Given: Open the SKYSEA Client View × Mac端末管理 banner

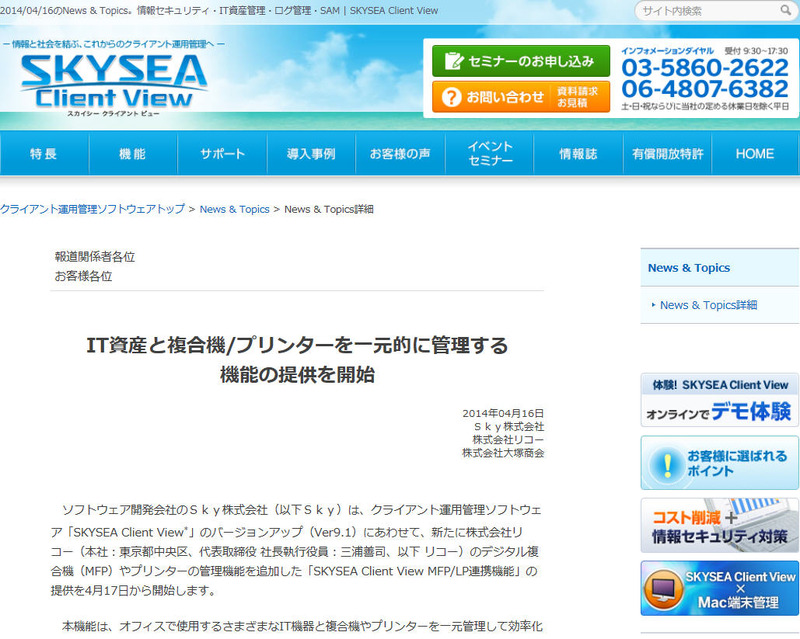Looking at the screenshot, I should tap(719, 588).
